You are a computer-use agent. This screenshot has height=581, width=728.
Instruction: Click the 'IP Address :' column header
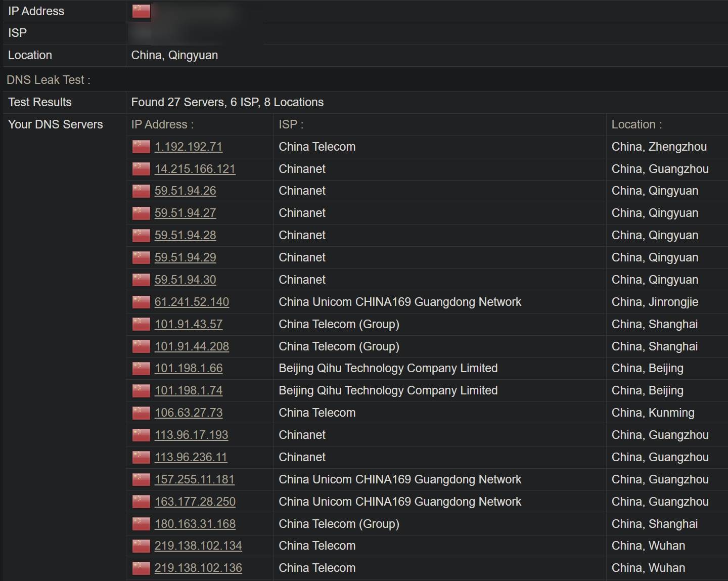[x=162, y=124]
